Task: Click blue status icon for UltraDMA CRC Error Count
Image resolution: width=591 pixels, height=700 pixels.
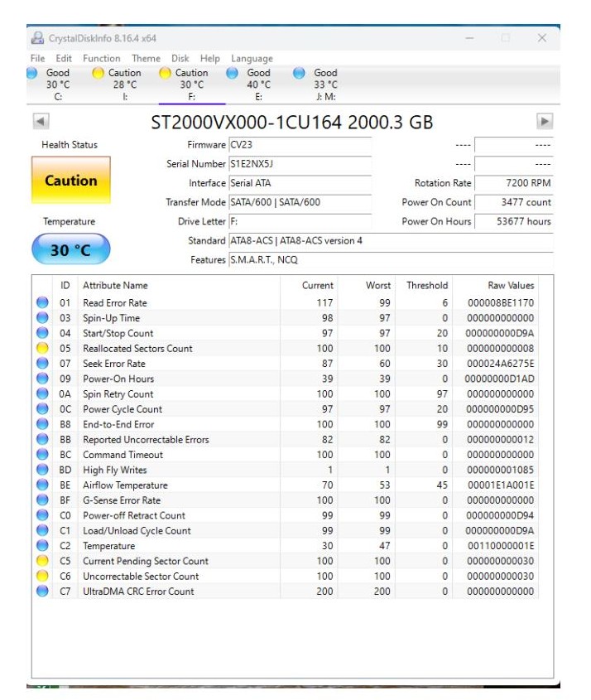Action: (x=42, y=591)
